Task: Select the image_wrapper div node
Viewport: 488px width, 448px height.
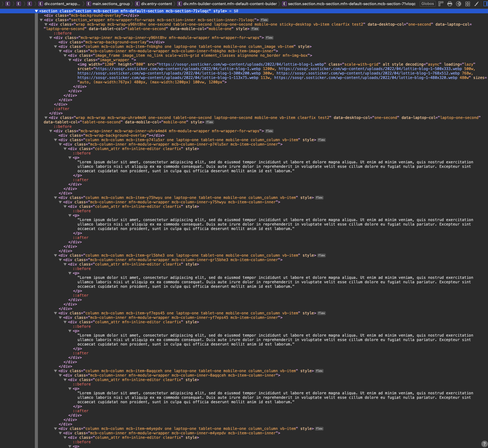Action: [x=104, y=60]
